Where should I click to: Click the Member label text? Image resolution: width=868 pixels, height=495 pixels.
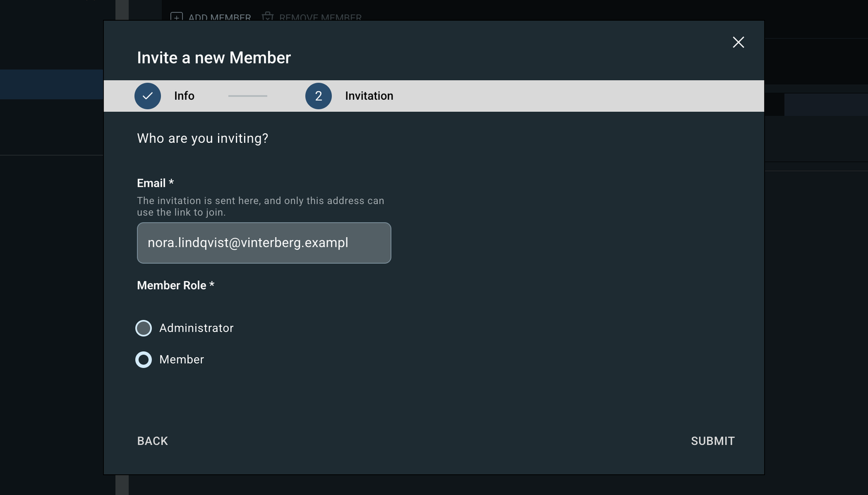click(182, 359)
